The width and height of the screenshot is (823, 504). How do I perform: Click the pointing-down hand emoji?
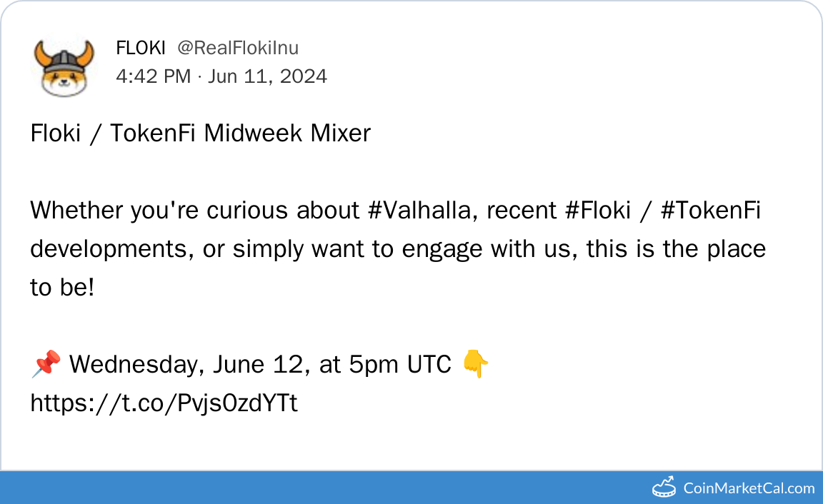click(475, 365)
